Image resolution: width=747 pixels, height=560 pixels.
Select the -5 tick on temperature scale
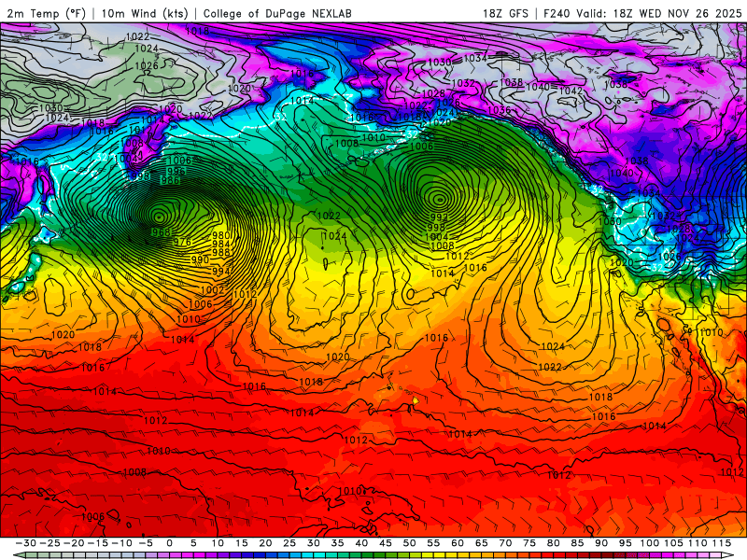click(x=146, y=543)
